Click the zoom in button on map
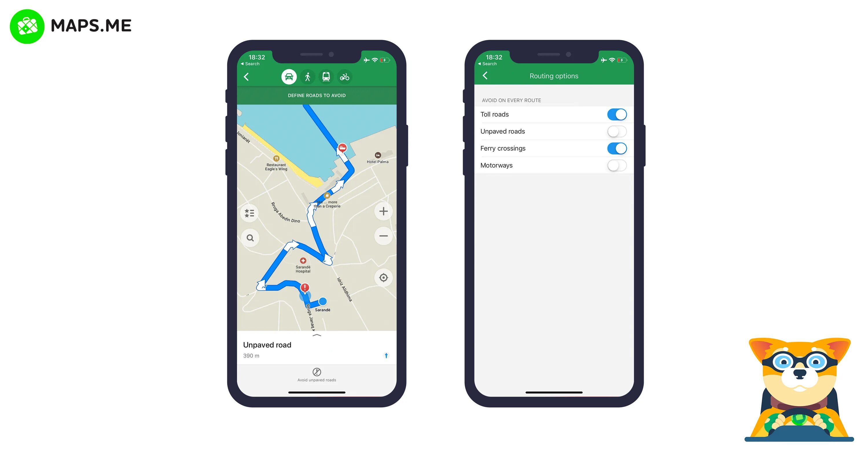 383,211
